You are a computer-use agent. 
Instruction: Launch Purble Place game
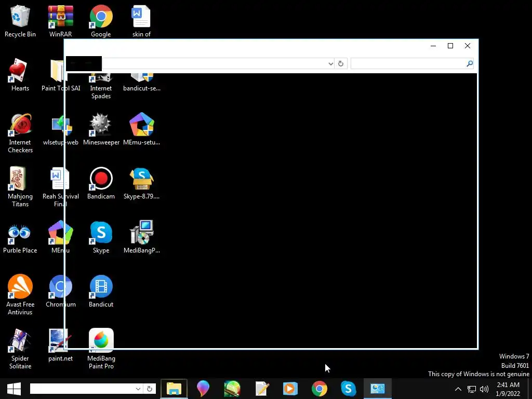pos(20,237)
